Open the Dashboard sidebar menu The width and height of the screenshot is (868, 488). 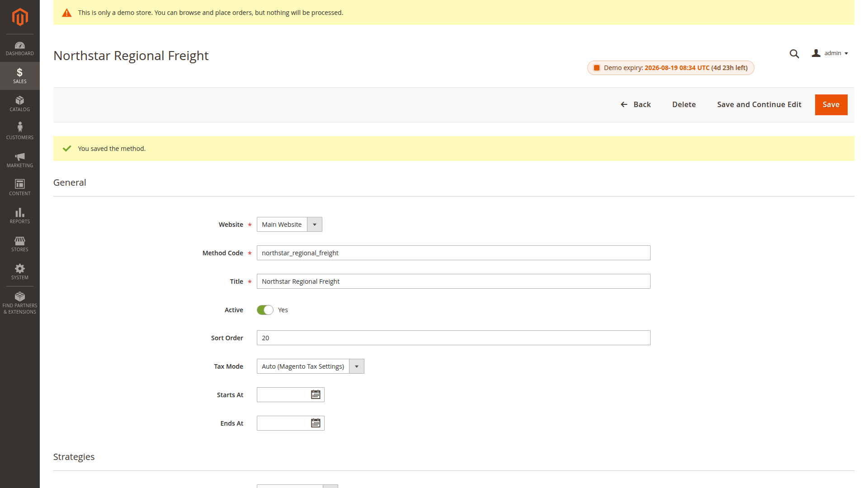click(x=20, y=48)
